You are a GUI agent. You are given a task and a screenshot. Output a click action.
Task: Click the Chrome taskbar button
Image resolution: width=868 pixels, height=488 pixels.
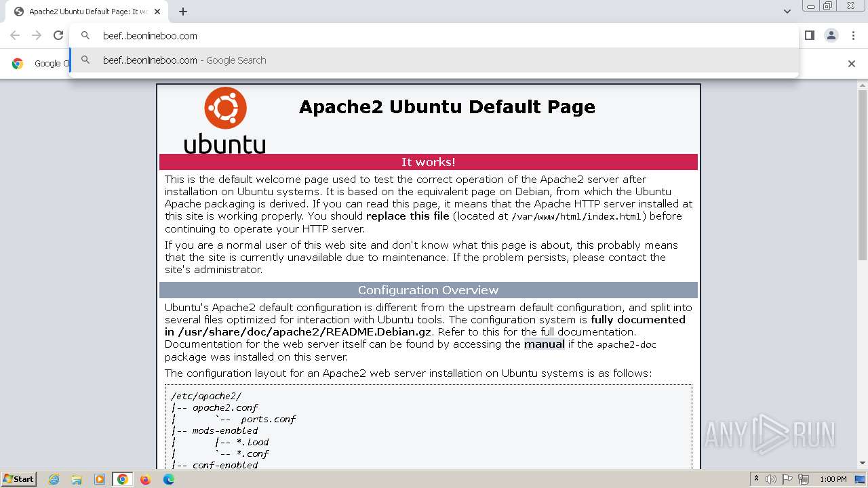coord(123,479)
